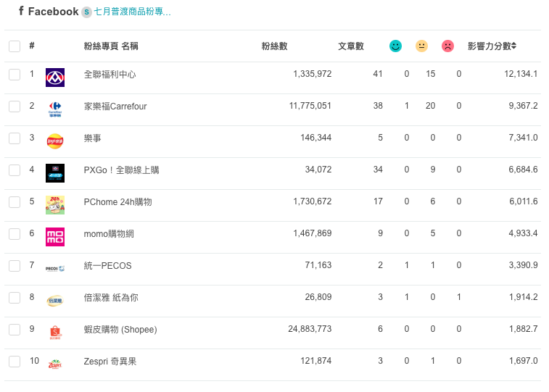Image resolution: width=549 pixels, height=392 pixels.
Task: Click the PECOS page logo
Action: click(55, 269)
